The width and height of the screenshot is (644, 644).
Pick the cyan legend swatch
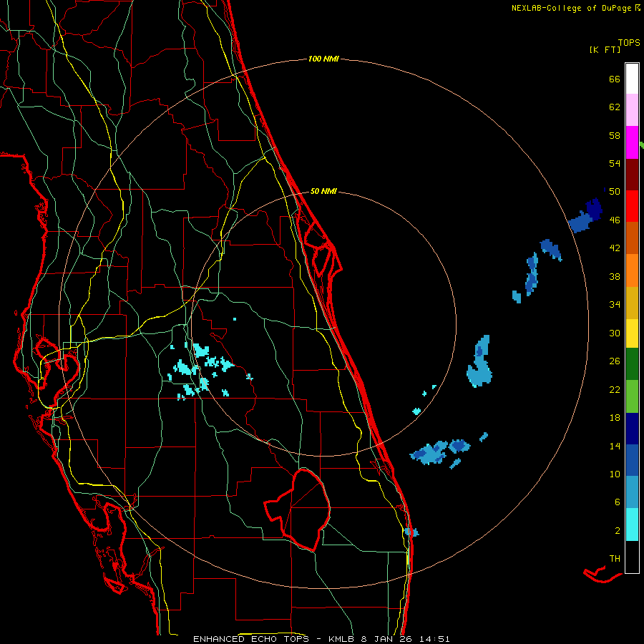632,525
